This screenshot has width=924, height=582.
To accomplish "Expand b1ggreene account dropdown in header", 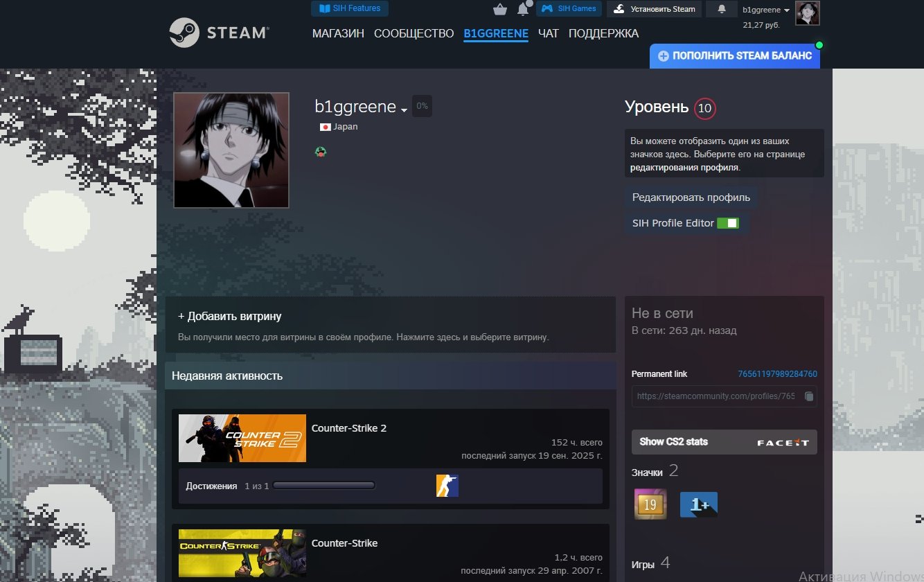I will tap(766, 10).
